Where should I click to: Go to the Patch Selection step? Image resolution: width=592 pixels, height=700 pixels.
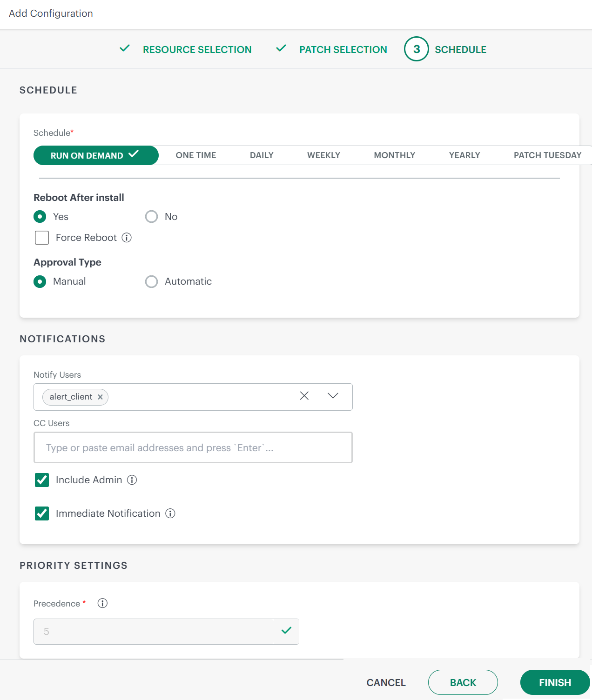pyautogui.click(x=343, y=50)
